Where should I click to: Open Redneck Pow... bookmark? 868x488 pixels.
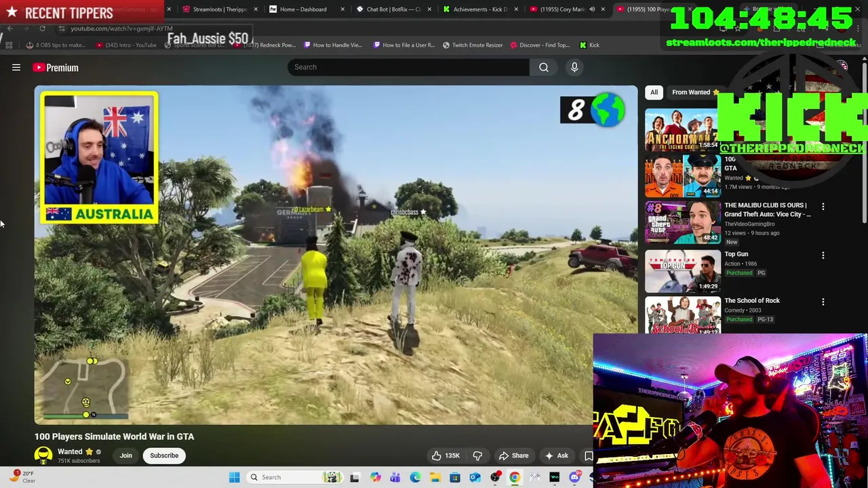click(264, 45)
